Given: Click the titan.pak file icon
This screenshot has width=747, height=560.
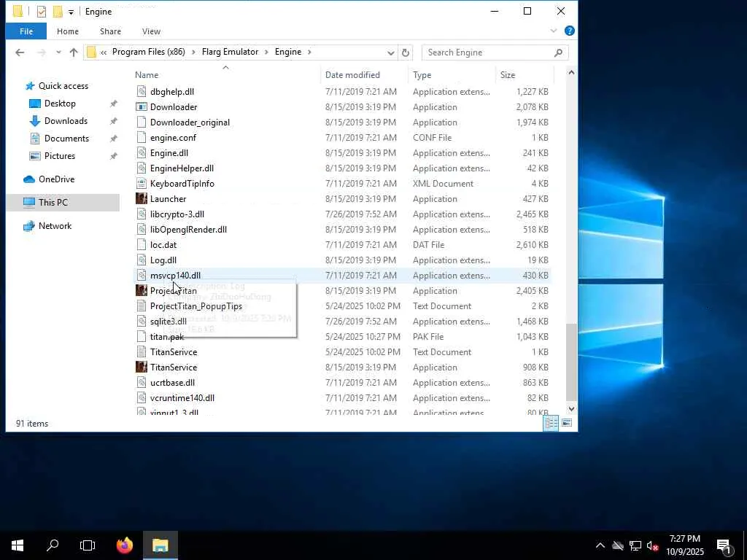Looking at the screenshot, I should point(141,336).
